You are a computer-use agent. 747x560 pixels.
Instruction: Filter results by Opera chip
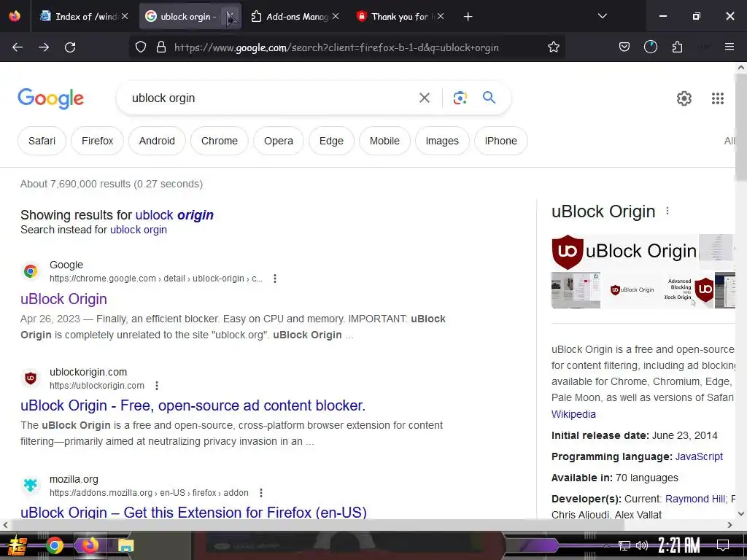278,141
